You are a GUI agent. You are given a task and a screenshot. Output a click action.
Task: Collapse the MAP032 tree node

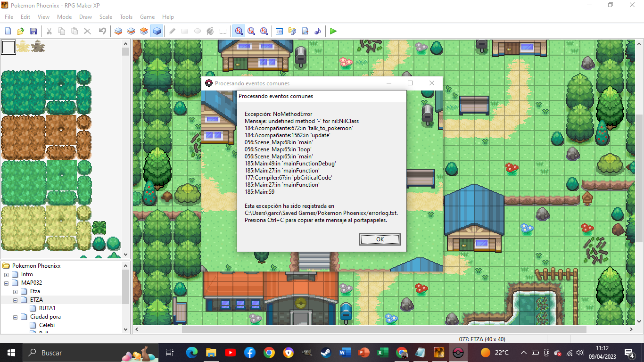[x=7, y=283]
